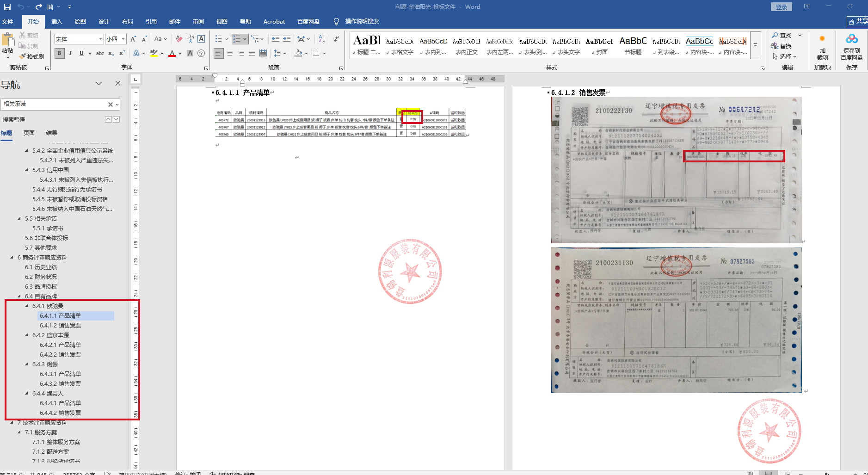Screen dimensions: 868x475
Task: Toggle underline formatting
Action: pos(81,53)
